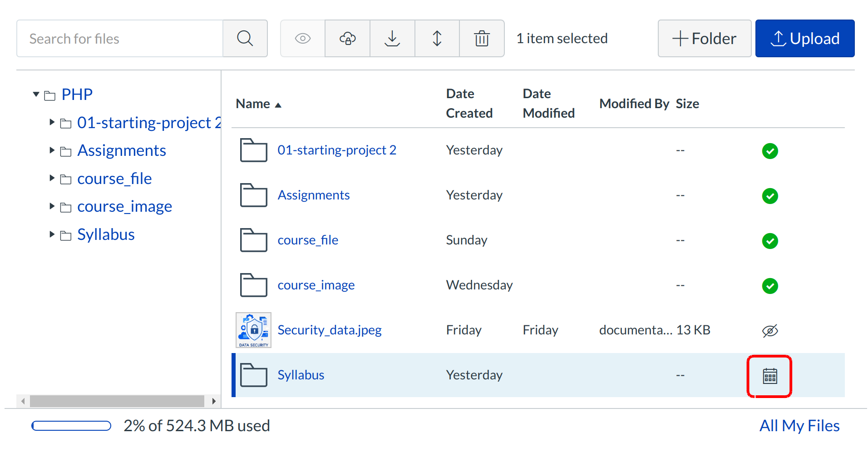Viewport: 868px width, 468px height.
Task: Expand Syllabus folder in sidebar tree
Action: click(52, 234)
